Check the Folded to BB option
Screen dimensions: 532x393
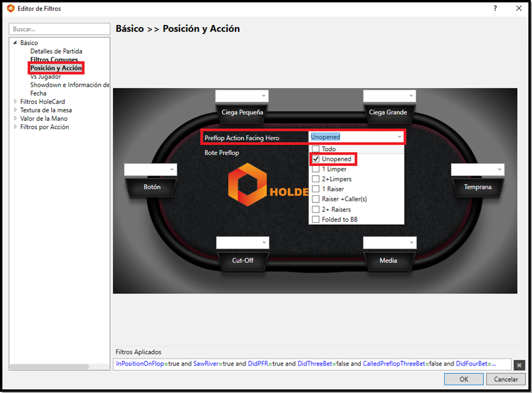pyautogui.click(x=316, y=219)
